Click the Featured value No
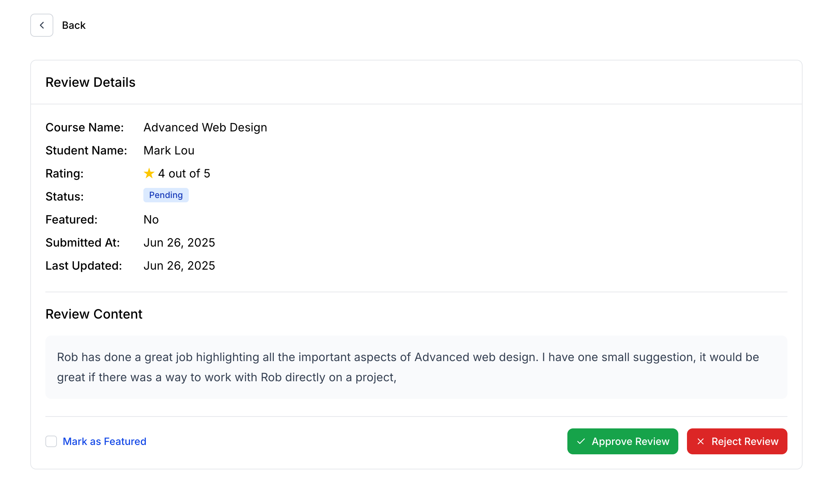This screenshot has height=504, width=817. click(x=151, y=220)
